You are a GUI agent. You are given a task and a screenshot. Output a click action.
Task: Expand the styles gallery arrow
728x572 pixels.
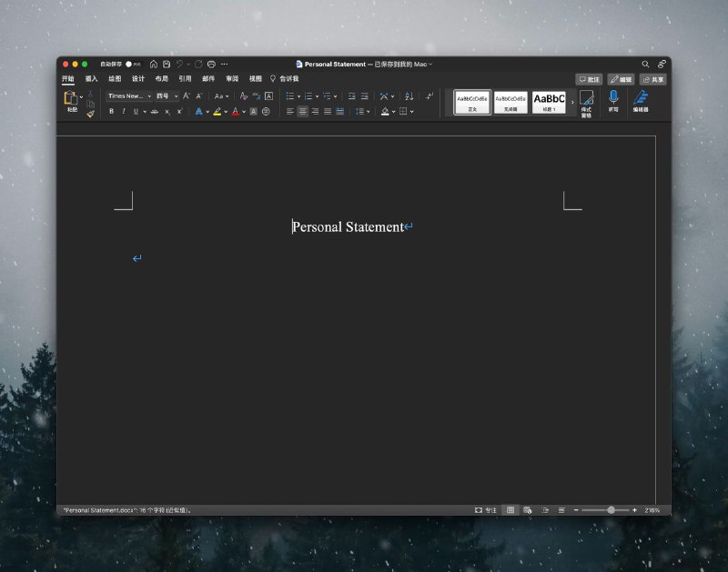(572, 102)
